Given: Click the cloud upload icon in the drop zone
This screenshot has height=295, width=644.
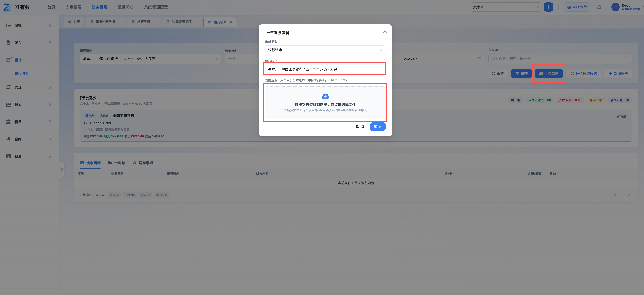Looking at the screenshot, I should (325, 96).
